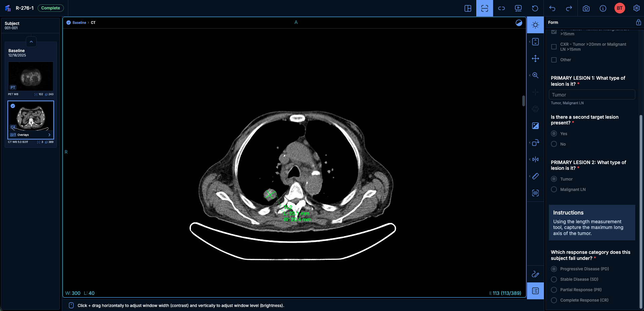
Task: Tick the Other checkbox
Action: point(554,60)
